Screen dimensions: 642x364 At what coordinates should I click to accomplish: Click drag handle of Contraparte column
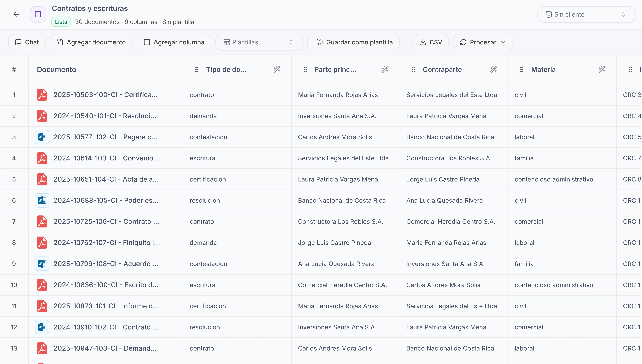pos(413,69)
